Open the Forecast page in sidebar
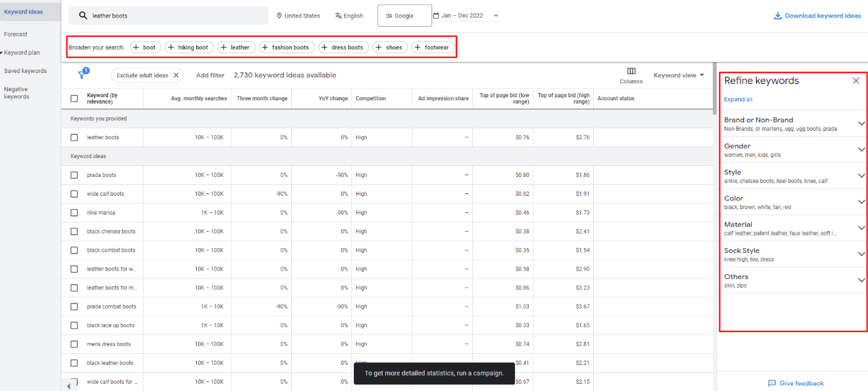The height and width of the screenshot is (391, 868). point(16,34)
